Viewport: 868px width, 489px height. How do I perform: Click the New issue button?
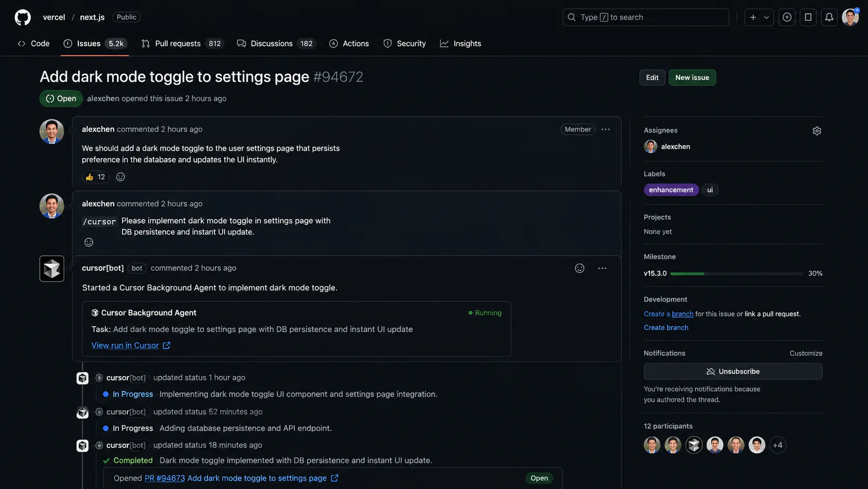[692, 77]
